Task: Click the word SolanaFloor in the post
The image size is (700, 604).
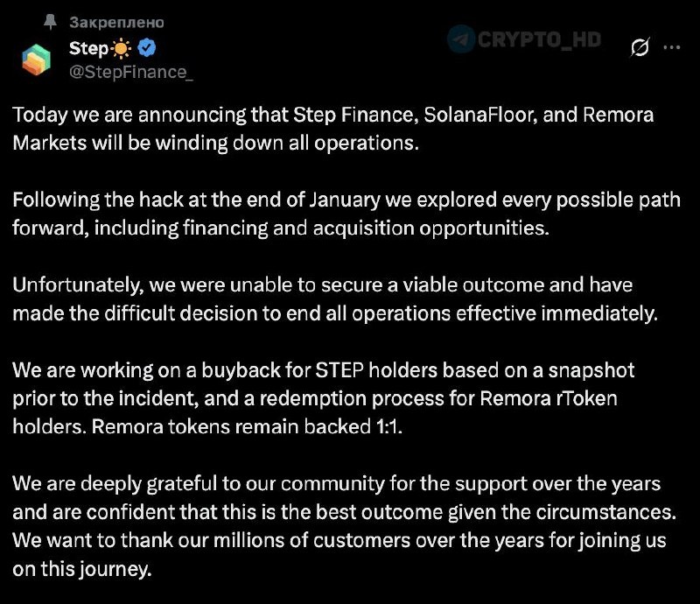Action: click(x=479, y=115)
